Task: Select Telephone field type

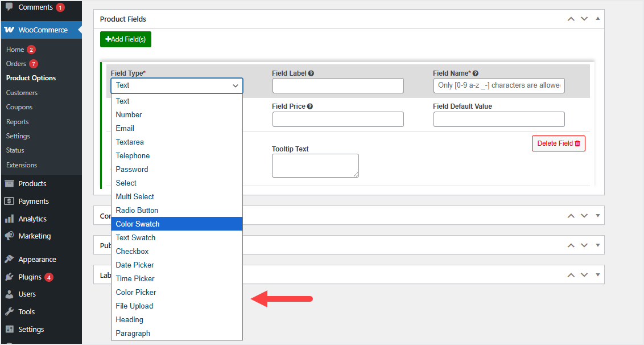Action: click(x=176, y=155)
